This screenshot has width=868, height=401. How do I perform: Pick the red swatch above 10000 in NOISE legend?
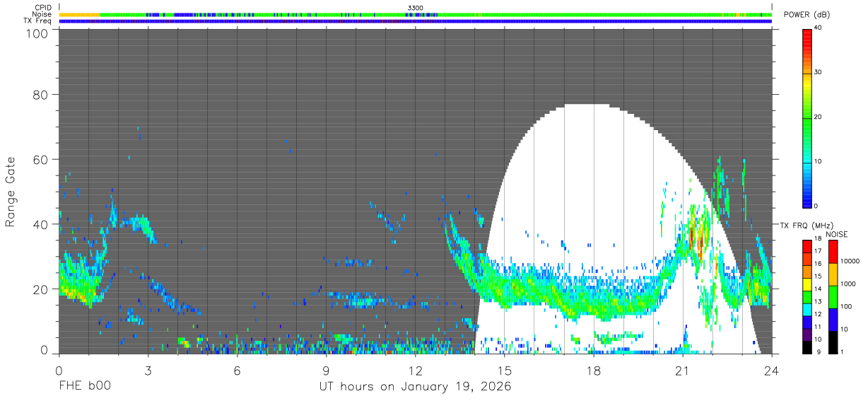(x=833, y=252)
